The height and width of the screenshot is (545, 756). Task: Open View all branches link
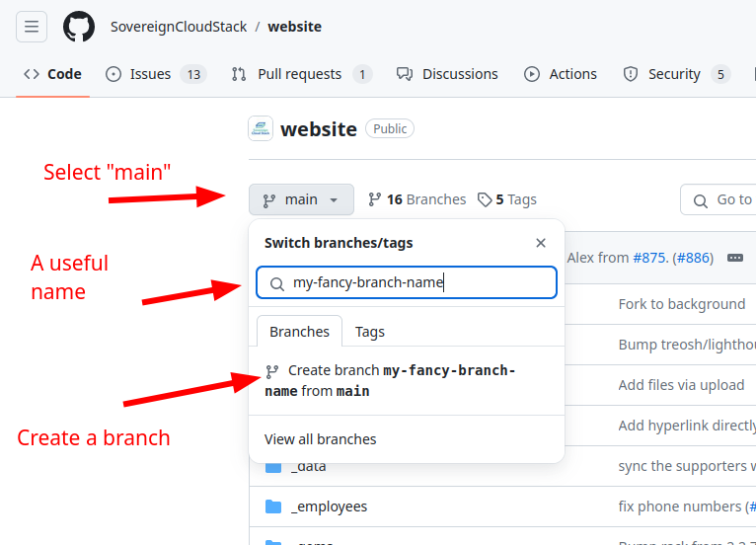(320, 439)
